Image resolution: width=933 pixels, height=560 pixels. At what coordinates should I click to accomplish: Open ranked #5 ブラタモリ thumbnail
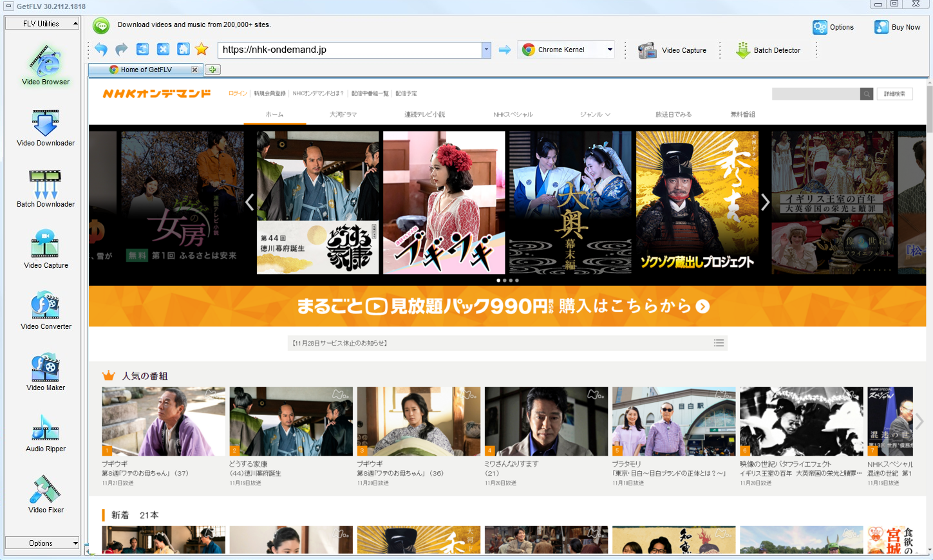click(674, 422)
